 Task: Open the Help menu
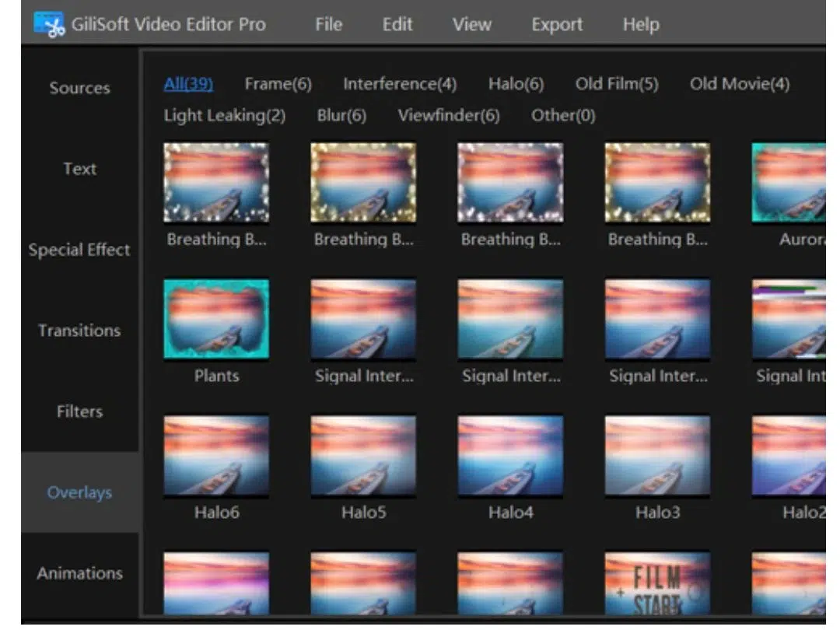pyautogui.click(x=641, y=25)
